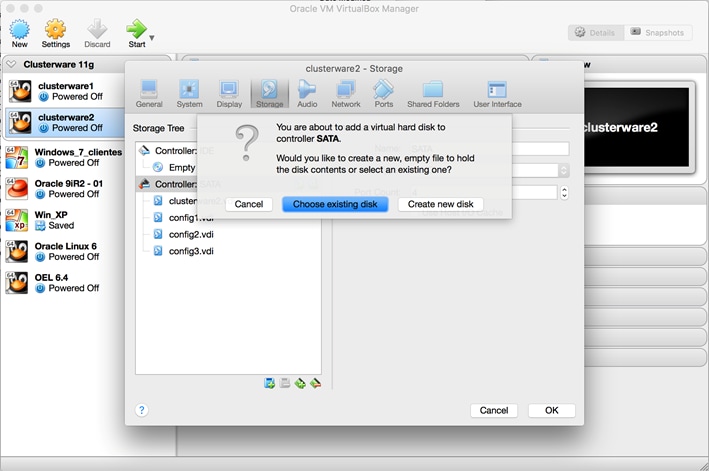
Task: Click the Discard toolbar icon
Action: (x=97, y=33)
